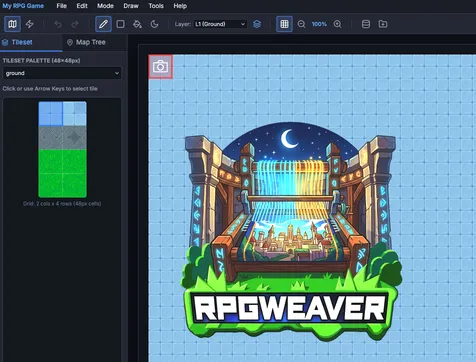The image size is (476, 362).
Task: Click the shadow pen moon icon
Action: 154,24
